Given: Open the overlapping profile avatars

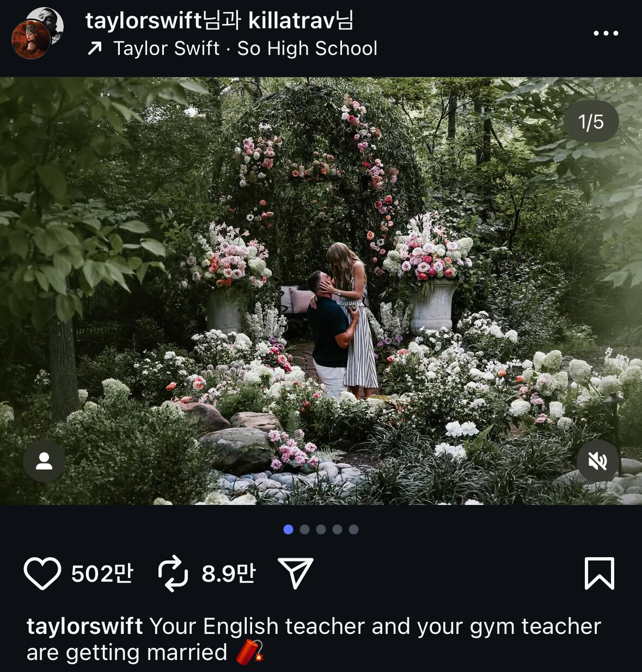Looking at the screenshot, I should click(x=38, y=33).
